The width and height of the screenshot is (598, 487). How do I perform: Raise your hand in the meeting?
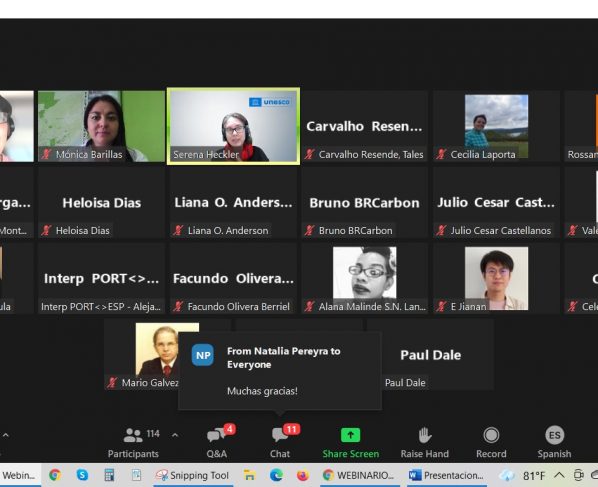pos(424,442)
